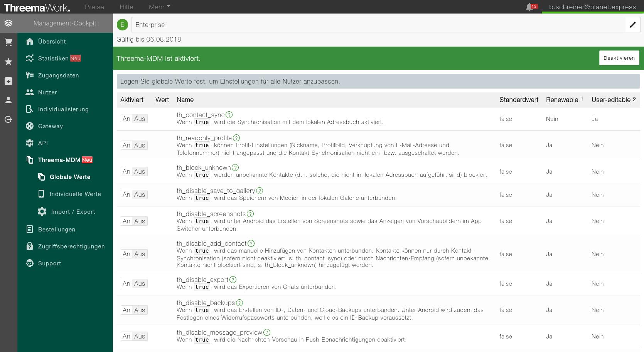The height and width of the screenshot is (352, 644).
Task: Show help for th_disable_backups
Action: pyautogui.click(x=239, y=303)
